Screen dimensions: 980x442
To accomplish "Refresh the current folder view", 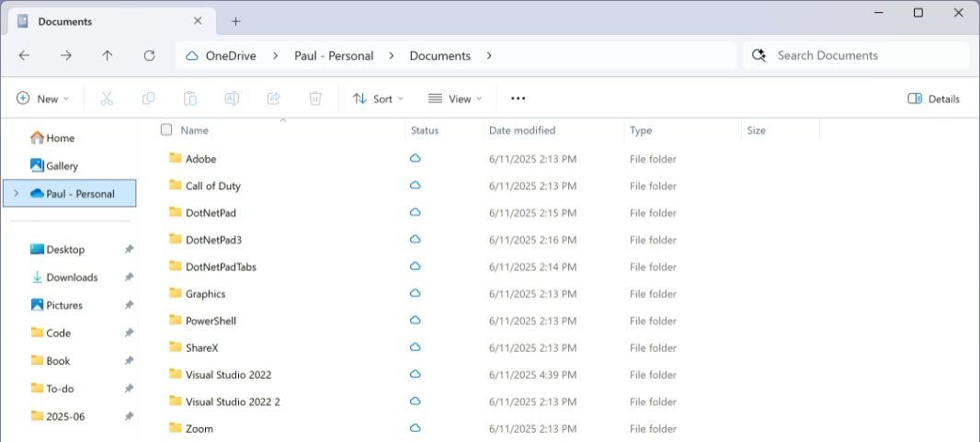I will click(149, 56).
